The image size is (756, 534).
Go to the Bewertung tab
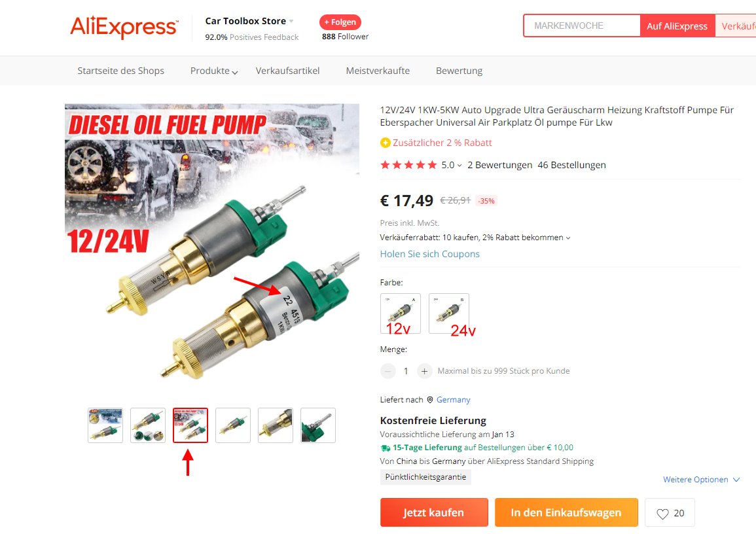(459, 71)
